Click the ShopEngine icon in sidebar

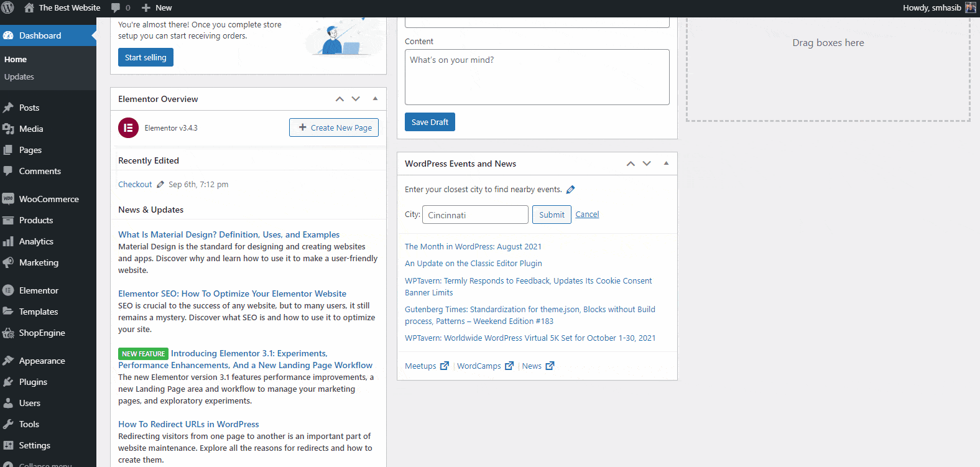coord(8,333)
